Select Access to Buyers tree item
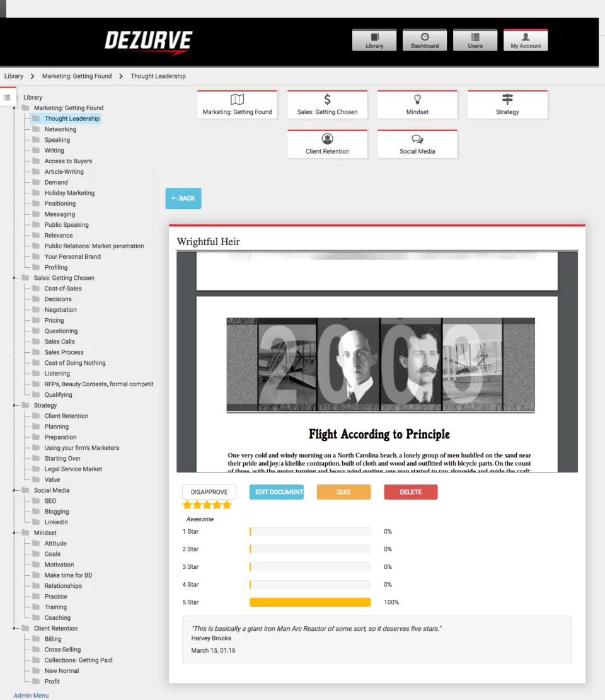Image resolution: width=605 pixels, height=700 pixels. pyautogui.click(x=68, y=161)
